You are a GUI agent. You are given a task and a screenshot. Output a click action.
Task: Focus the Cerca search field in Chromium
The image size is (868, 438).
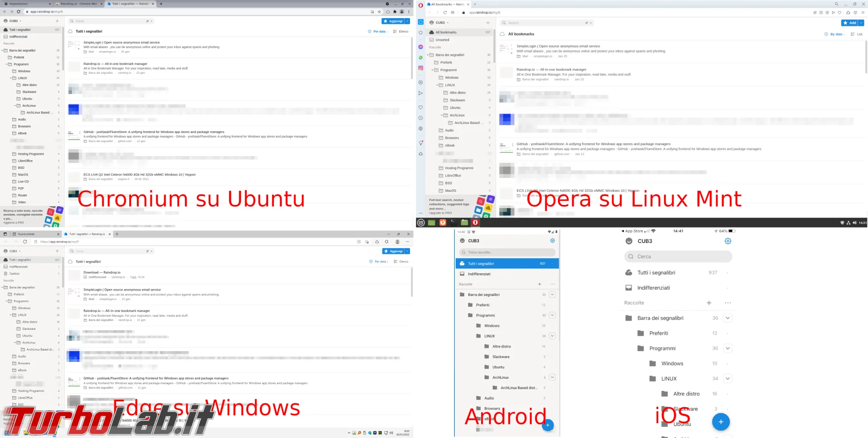pos(111,21)
